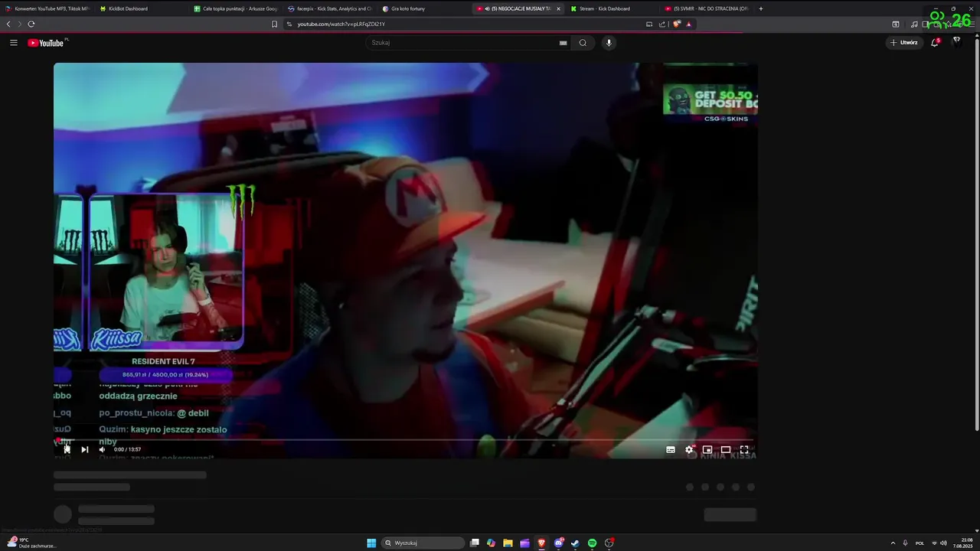Open the OBS Studio taskbar icon
The height and width of the screenshot is (551, 980).
(x=609, y=543)
